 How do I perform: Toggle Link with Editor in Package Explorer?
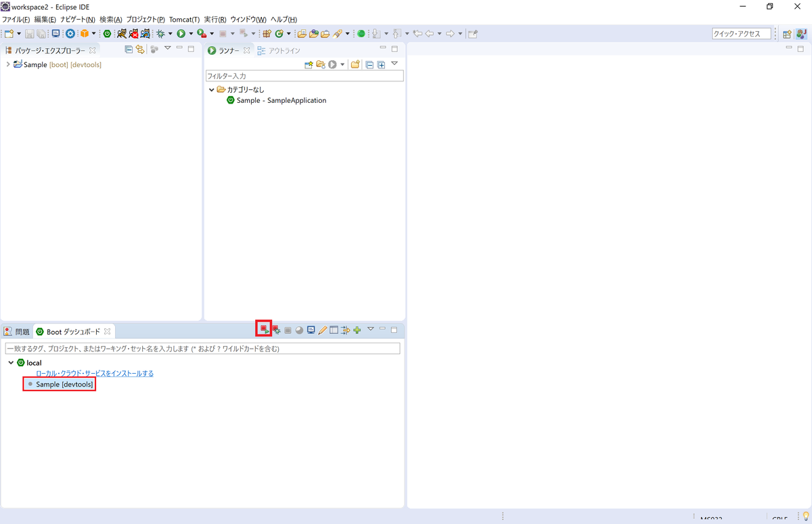[140, 49]
